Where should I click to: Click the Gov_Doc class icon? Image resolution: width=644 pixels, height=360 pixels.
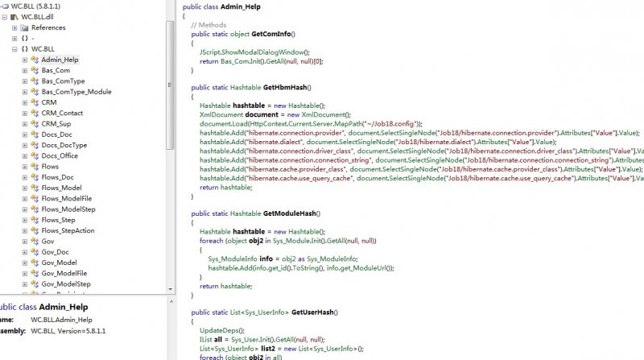click(35, 252)
